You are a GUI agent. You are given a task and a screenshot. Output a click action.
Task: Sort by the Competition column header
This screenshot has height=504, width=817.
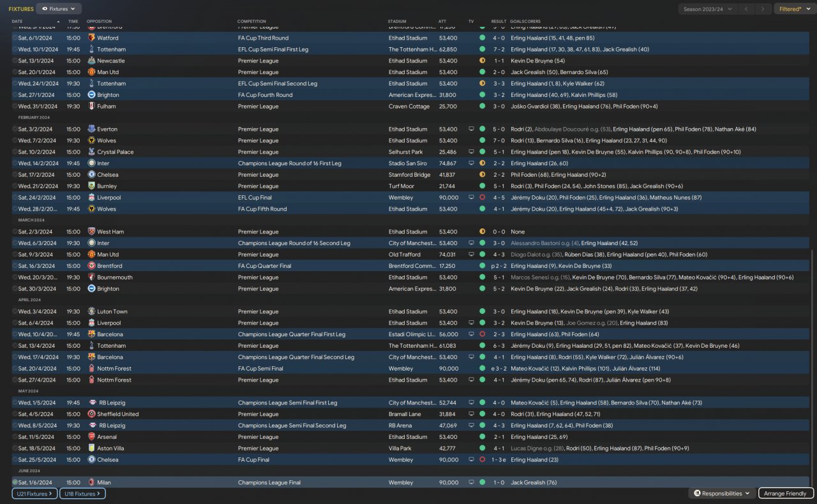[252, 22]
